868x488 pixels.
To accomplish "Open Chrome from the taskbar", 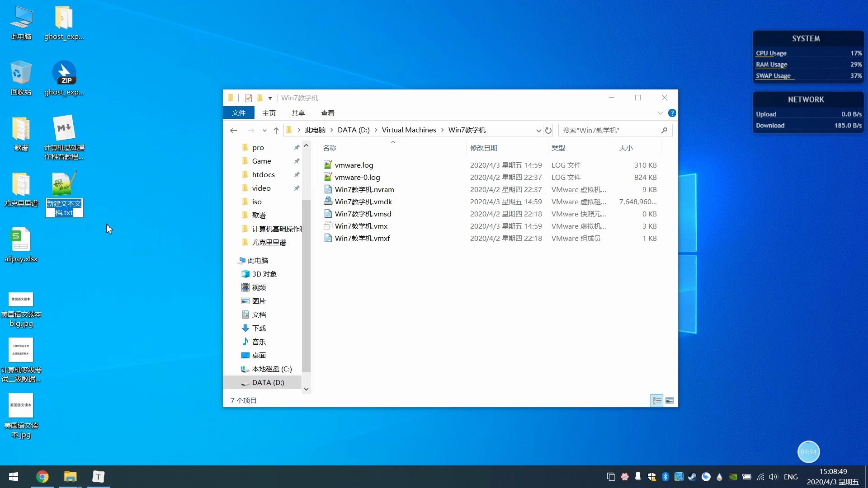I will pyautogui.click(x=42, y=477).
